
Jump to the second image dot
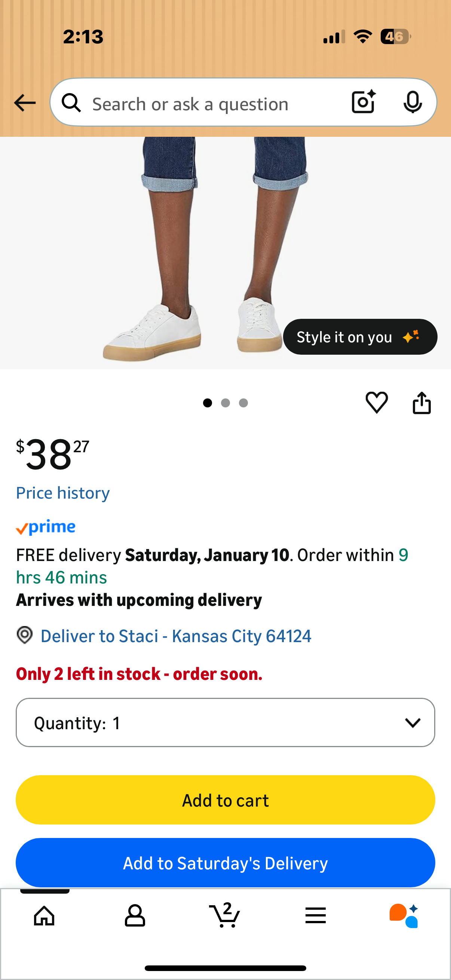pyautogui.click(x=225, y=403)
